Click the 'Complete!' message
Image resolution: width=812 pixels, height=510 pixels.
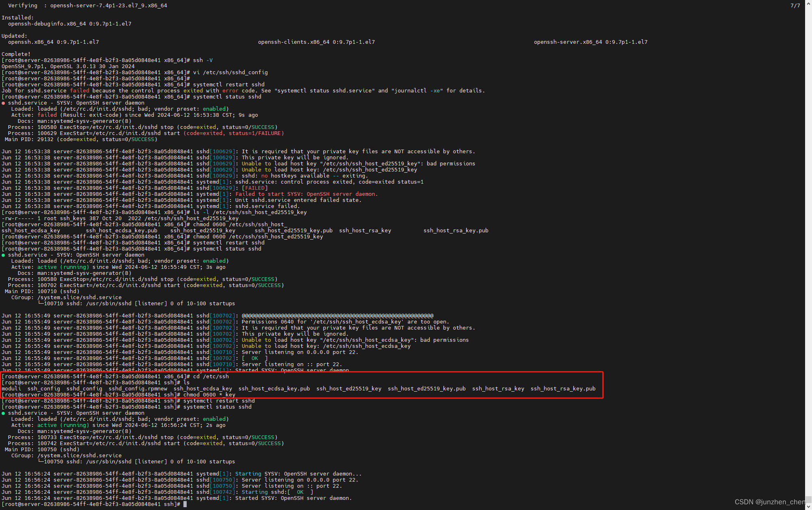coord(16,54)
